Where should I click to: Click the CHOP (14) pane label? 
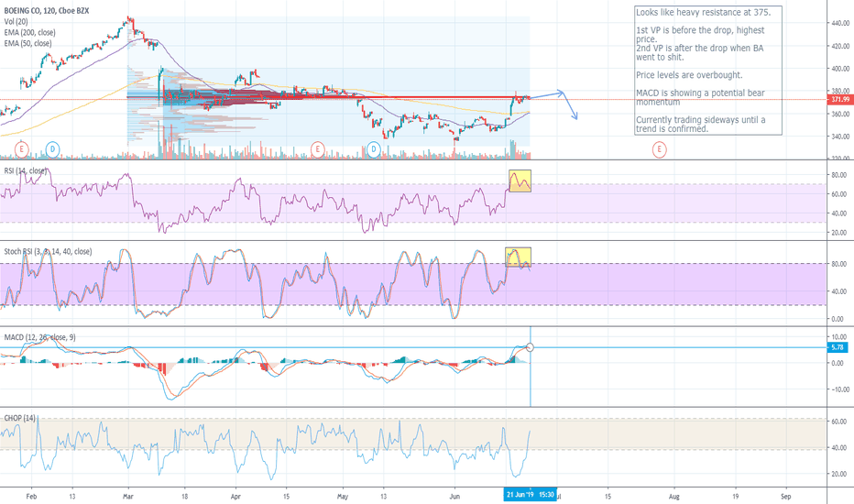click(x=19, y=418)
